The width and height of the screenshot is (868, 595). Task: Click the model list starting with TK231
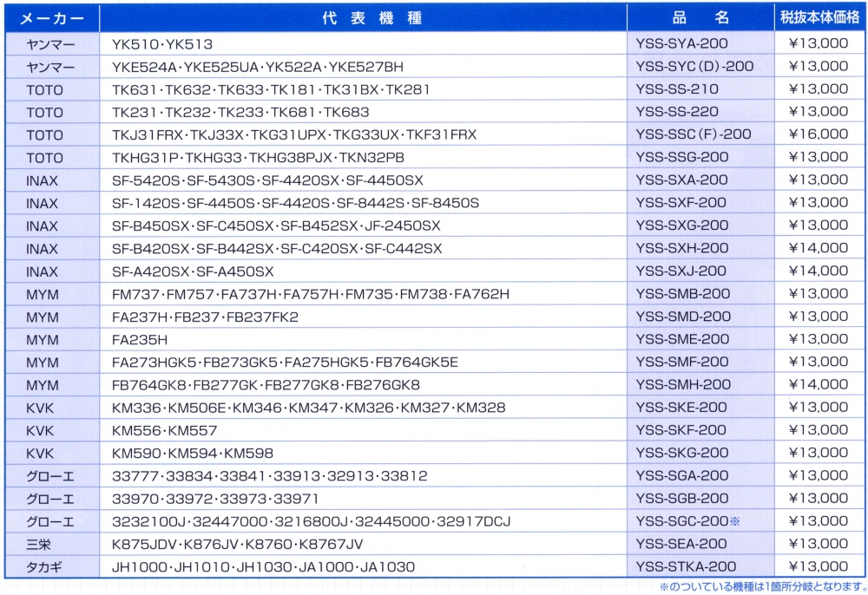coord(240,112)
